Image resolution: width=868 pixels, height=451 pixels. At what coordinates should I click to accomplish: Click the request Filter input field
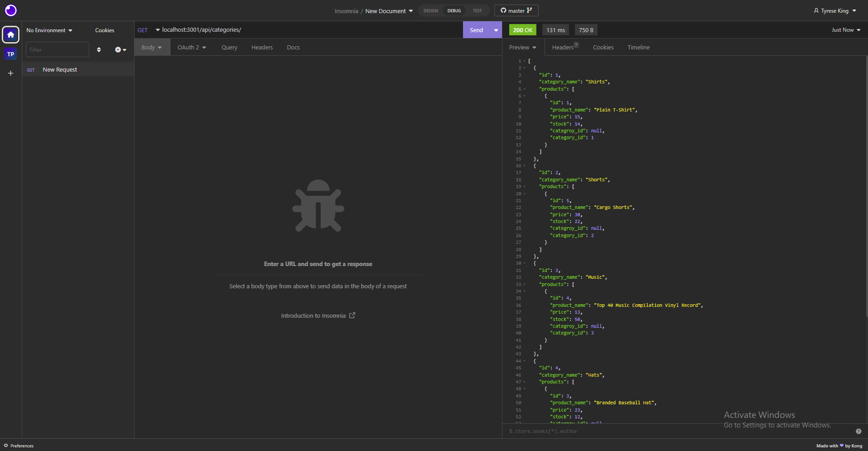click(x=57, y=49)
